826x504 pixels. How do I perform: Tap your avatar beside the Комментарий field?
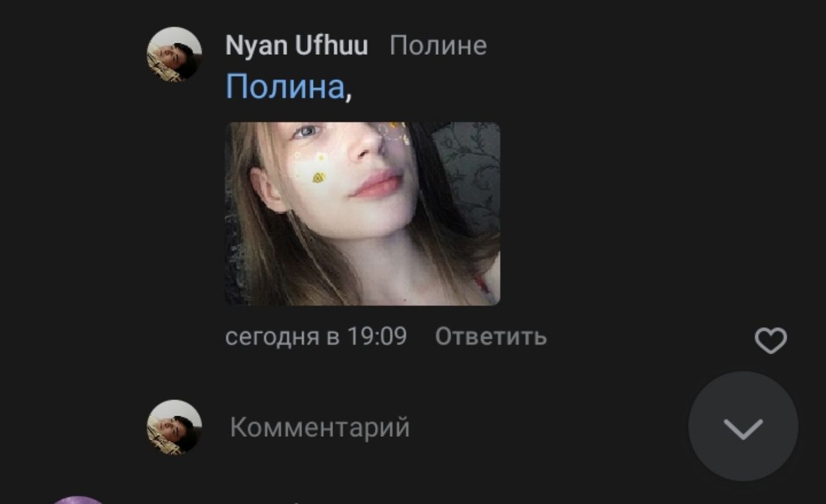[174, 427]
